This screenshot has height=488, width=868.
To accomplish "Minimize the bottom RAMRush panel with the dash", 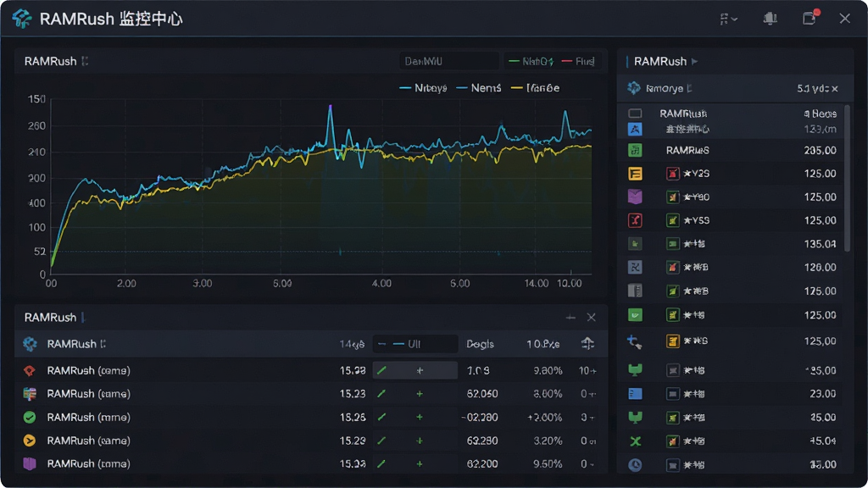I will coord(570,317).
